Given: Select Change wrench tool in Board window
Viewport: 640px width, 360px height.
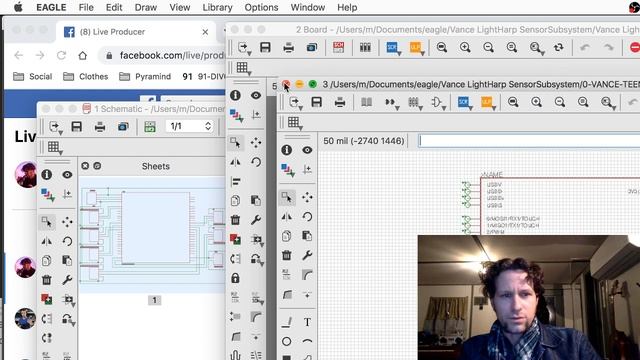Looking at the screenshot, I should point(256,220).
